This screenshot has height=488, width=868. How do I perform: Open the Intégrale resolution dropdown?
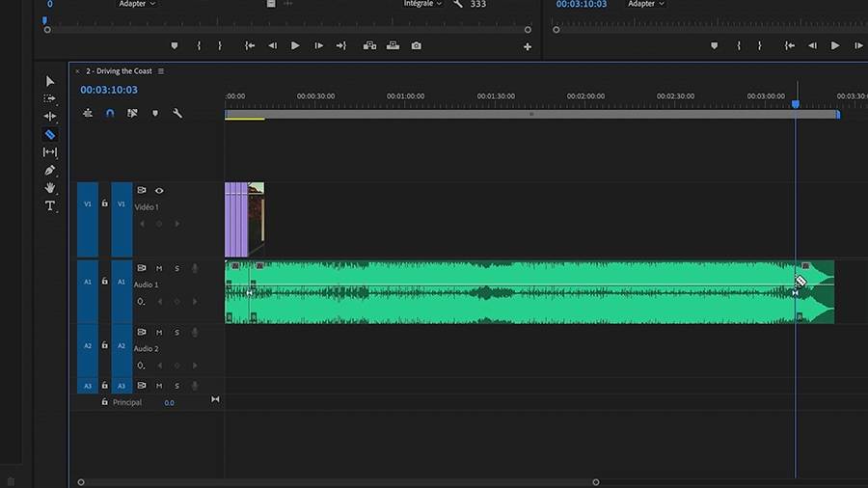[422, 4]
